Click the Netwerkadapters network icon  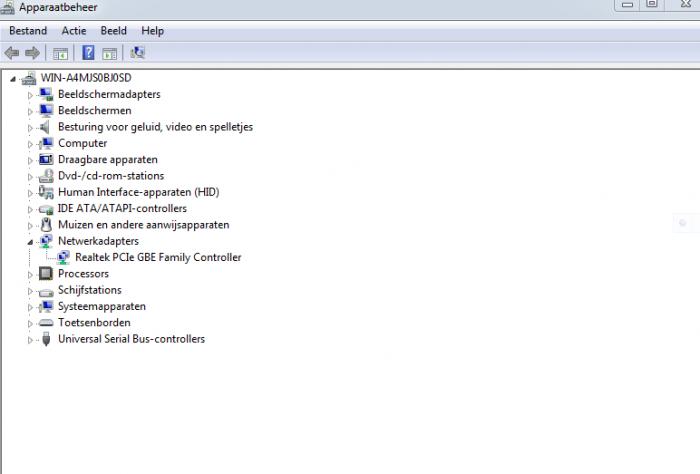[x=46, y=241]
